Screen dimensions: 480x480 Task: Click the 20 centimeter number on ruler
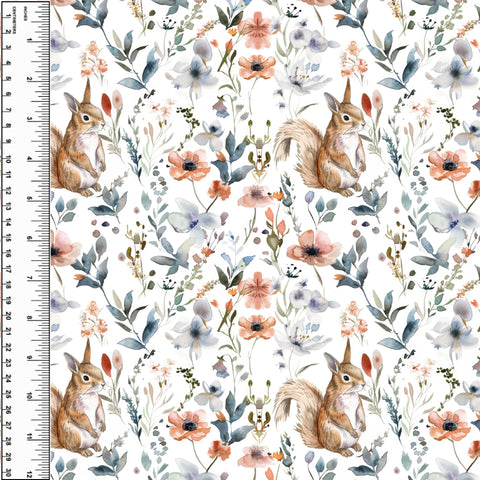tap(8, 316)
